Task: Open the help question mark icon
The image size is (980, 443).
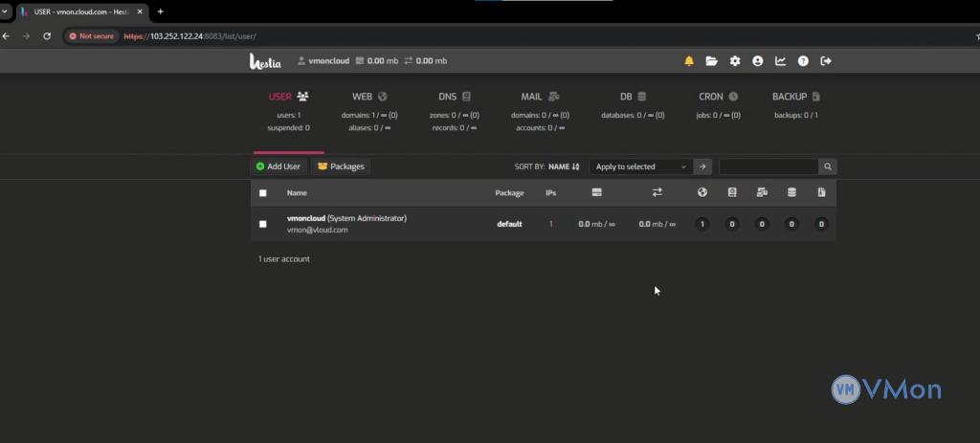Action: [803, 61]
